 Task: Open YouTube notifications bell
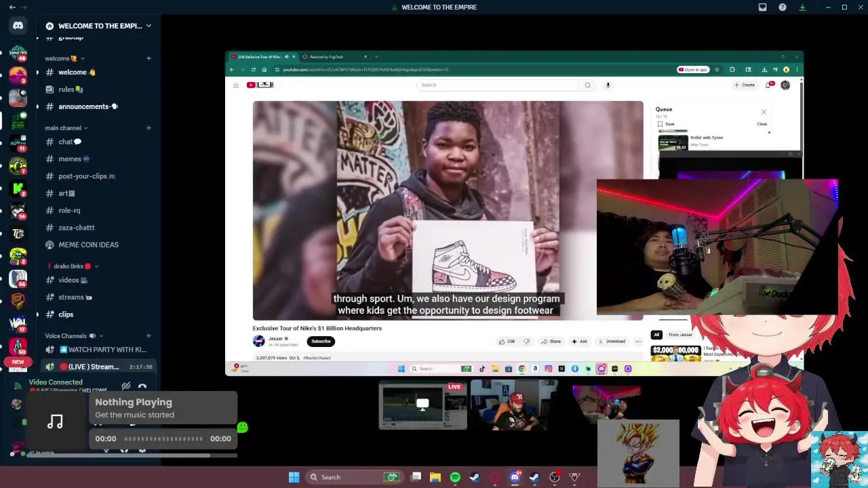tap(768, 85)
